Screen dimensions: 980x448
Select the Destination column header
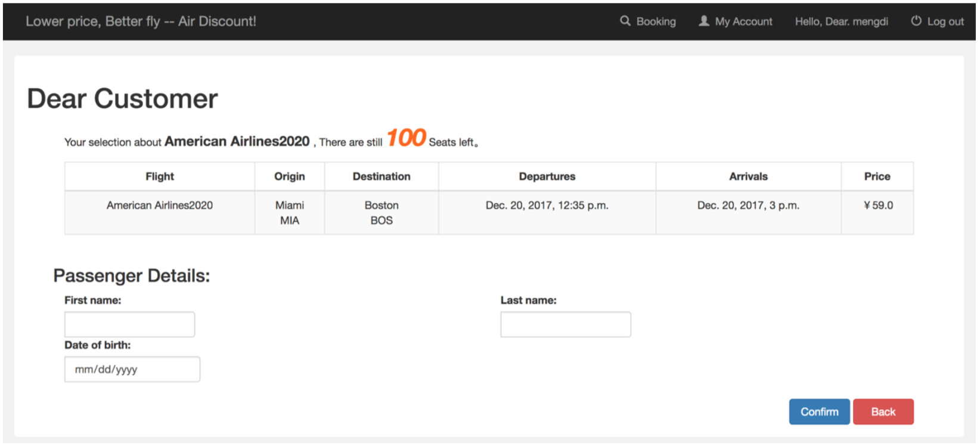click(382, 176)
